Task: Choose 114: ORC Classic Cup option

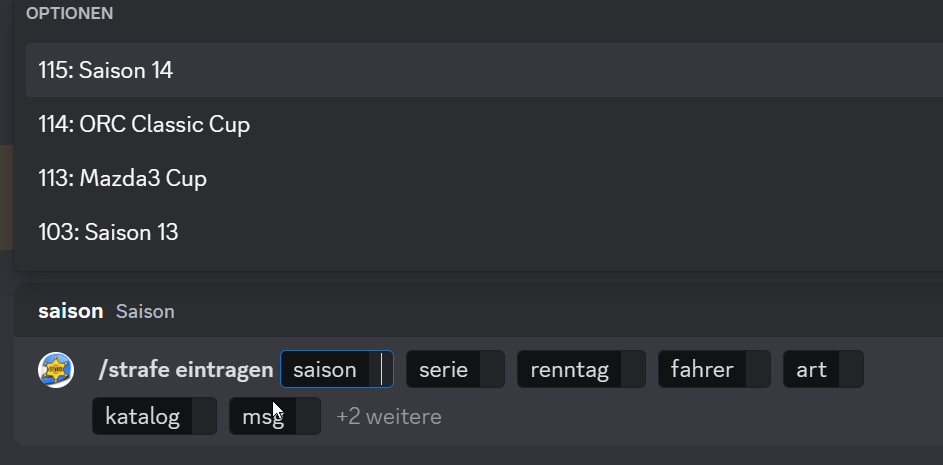Action: click(144, 124)
